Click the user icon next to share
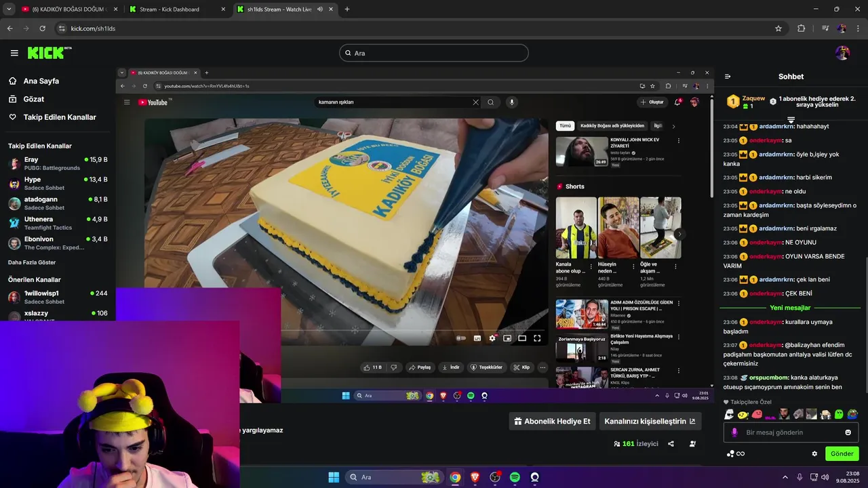 (692, 444)
